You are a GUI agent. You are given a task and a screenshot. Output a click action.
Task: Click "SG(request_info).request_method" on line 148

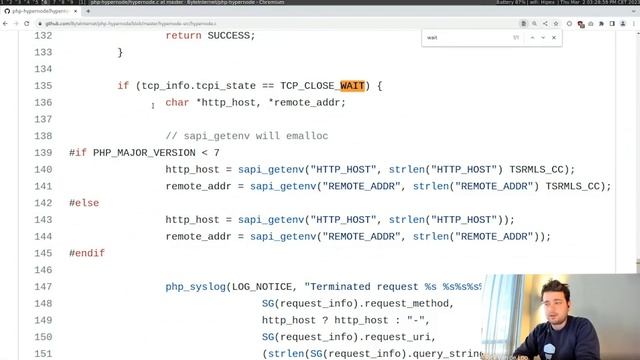[x=355, y=303]
